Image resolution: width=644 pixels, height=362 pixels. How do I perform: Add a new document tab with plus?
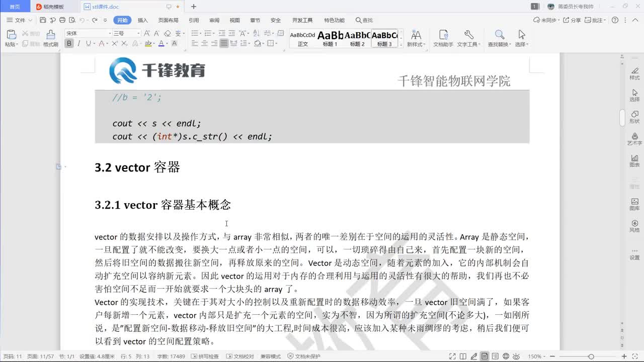(x=194, y=7)
